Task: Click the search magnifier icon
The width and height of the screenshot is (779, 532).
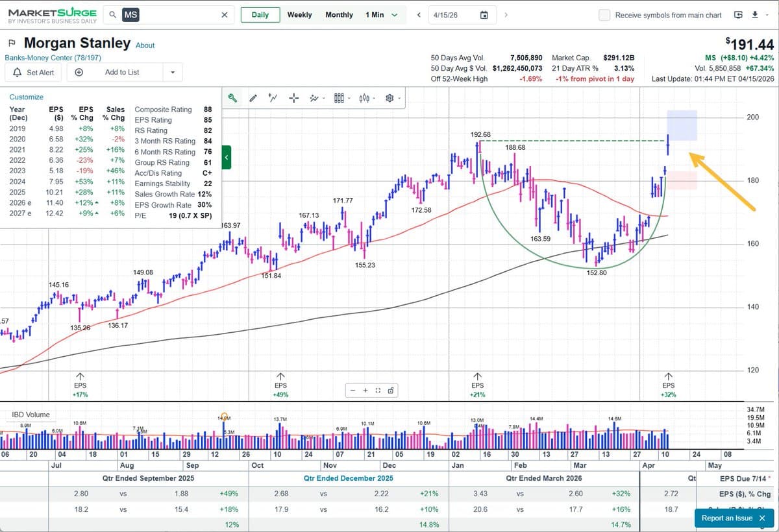Action: coord(113,15)
